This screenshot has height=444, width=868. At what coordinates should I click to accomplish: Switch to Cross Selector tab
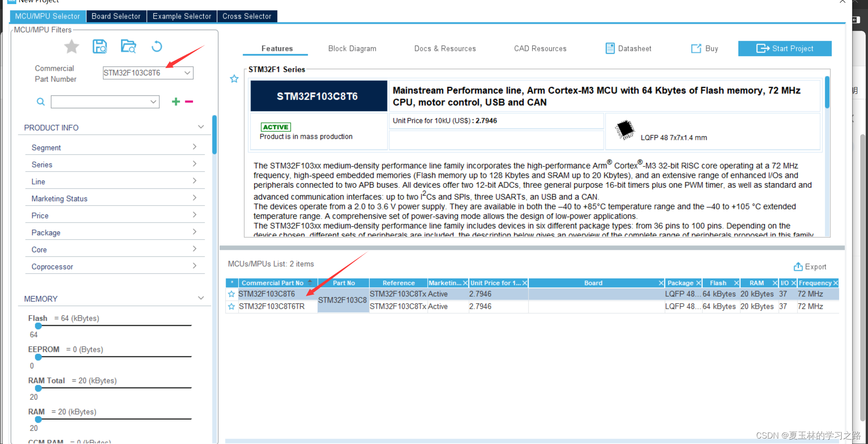coord(247,16)
